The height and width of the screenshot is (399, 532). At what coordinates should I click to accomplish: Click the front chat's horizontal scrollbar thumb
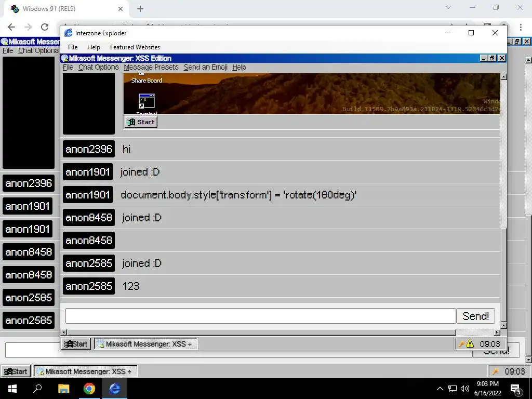click(262, 332)
